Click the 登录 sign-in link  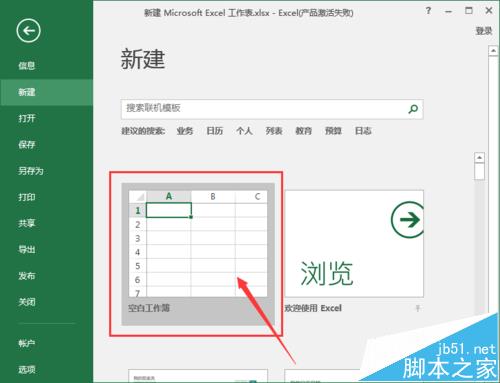484,31
